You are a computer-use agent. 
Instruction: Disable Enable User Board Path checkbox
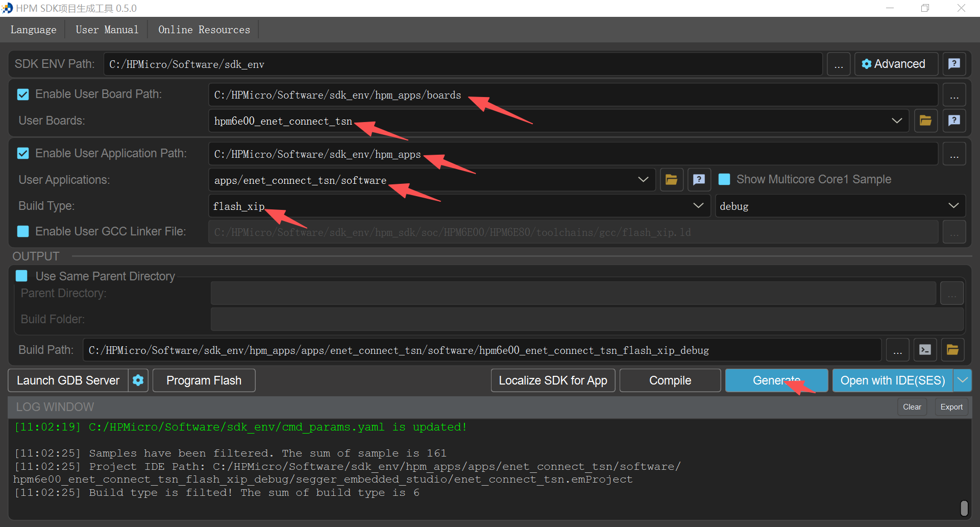(23, 94)
